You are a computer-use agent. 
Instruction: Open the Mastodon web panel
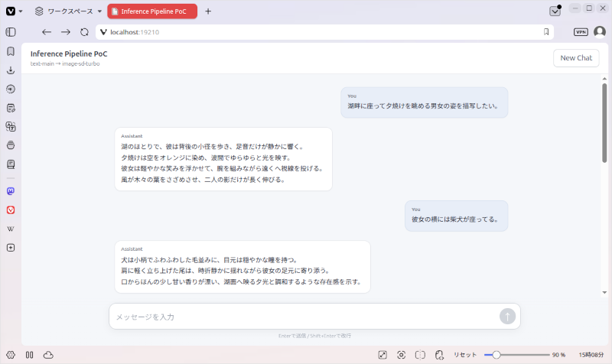pyautogui.click(x=11, y=190)
